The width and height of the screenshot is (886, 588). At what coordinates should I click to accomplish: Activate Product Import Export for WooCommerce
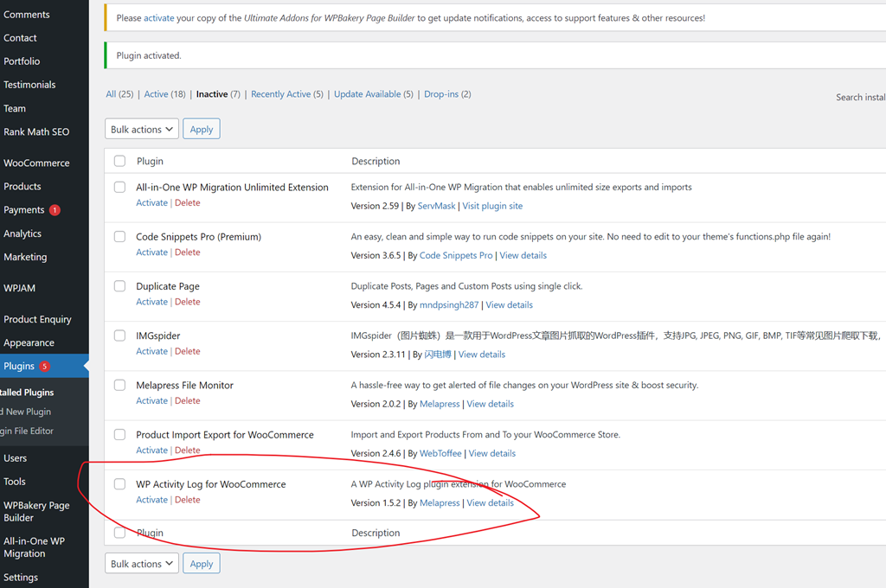[152, 451]
